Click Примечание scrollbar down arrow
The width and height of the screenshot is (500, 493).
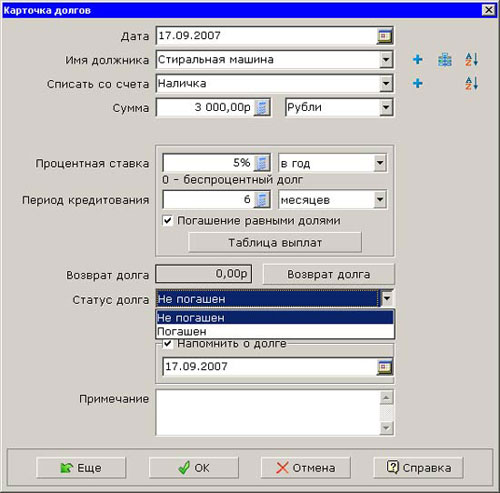386,428
